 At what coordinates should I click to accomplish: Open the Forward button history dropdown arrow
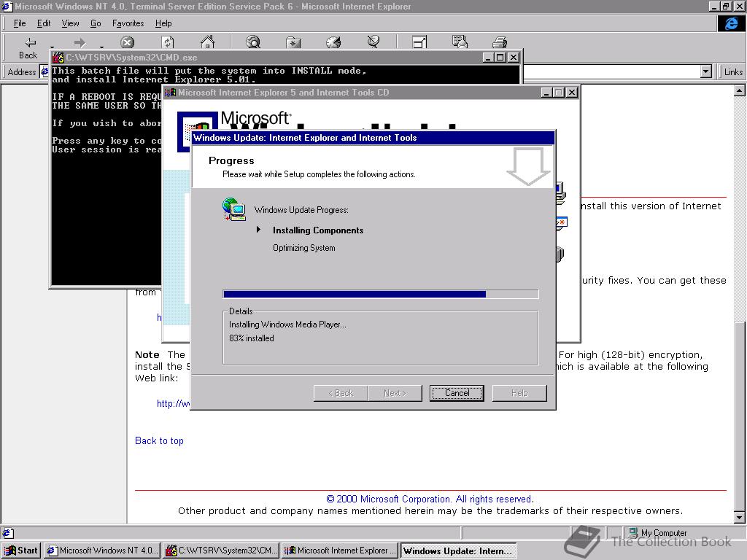pos(101,47)
